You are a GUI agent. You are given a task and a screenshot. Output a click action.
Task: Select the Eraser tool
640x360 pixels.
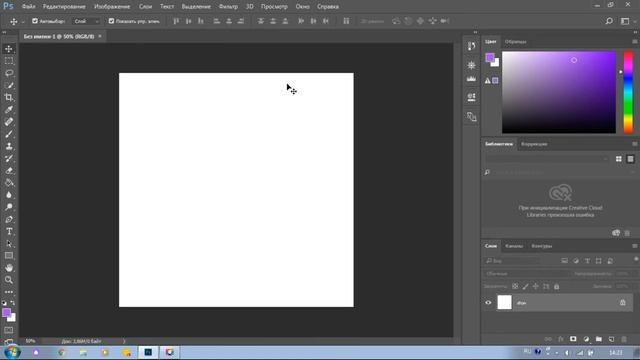tap(9, 171)
